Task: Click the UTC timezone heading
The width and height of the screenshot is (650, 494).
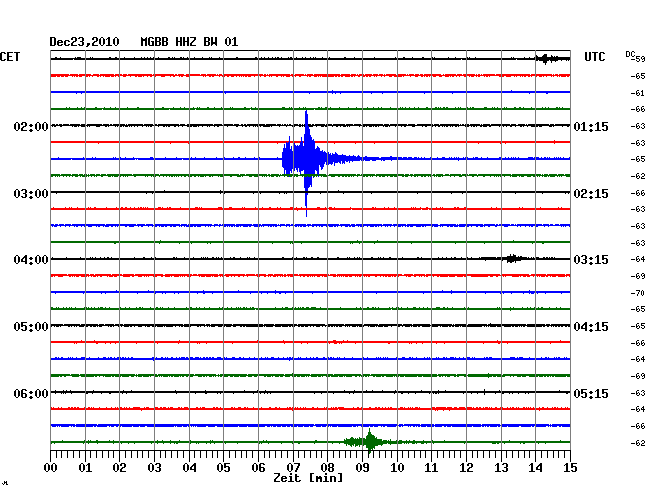Action: click(594, 57)
